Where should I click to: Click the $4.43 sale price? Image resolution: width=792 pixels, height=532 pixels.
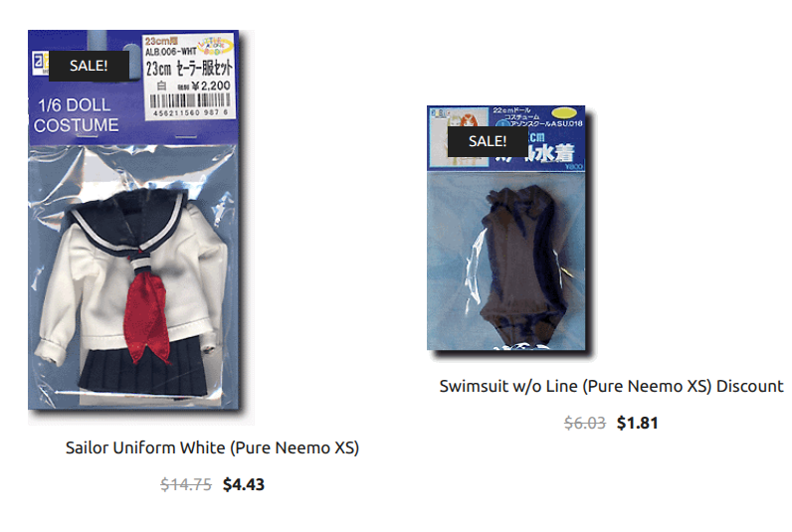(x=244, y=484)
